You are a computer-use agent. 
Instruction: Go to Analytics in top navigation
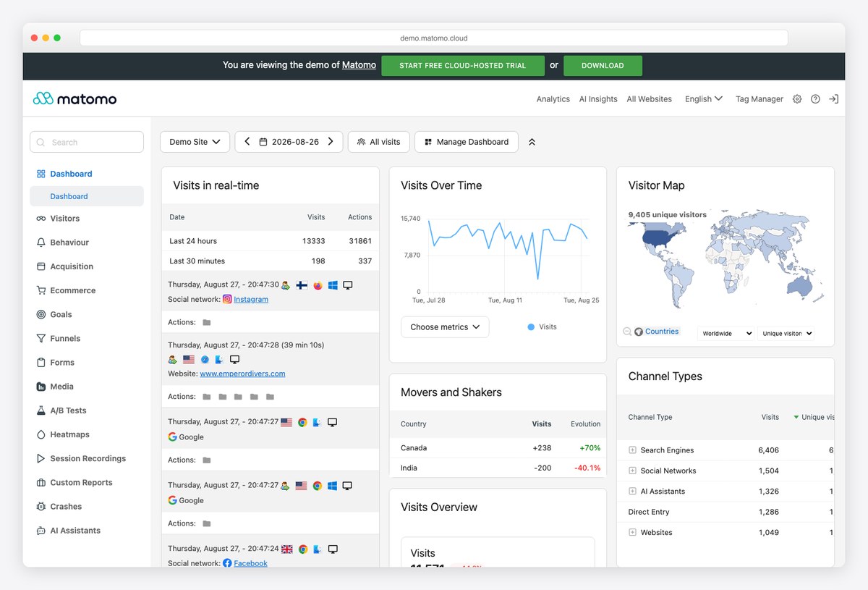[x=553, y=99]
